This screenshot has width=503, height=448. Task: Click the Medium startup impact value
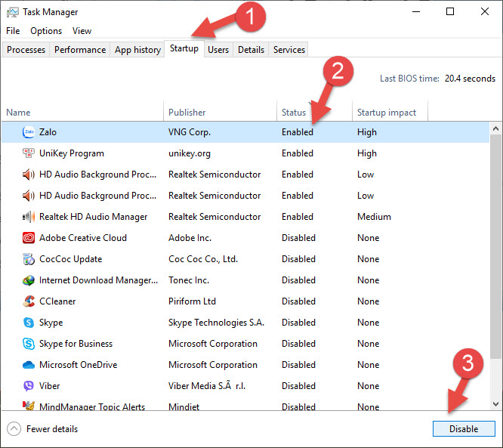[x=374, y=217]
